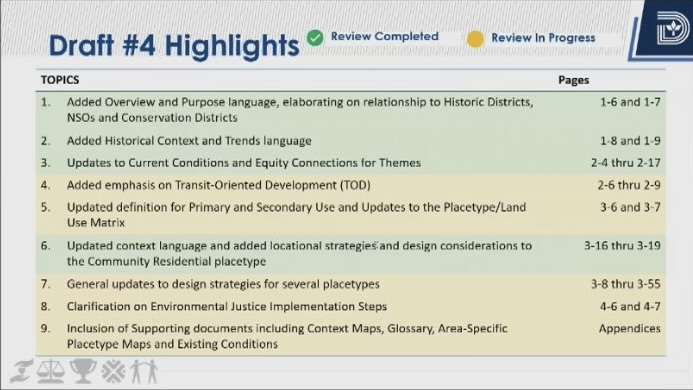The height and width of the screenshot is (390, 693).
Task: Click the crossed pattern icon in footer
Action: pos(113,371)
